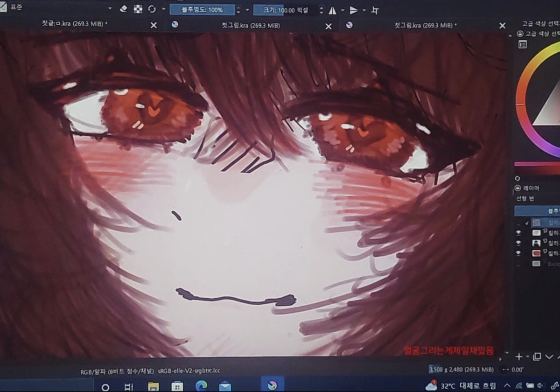Screen dimensions: 560x392
Task: Toggle preserve alpha checkerboard icon
Action: [x=138, y=9]
